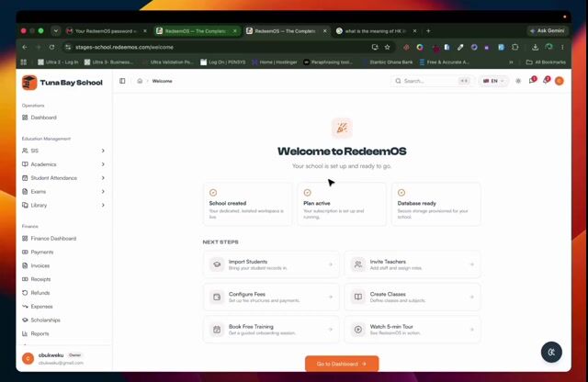Expand the SIS menu chevron
The width and height of the screenshot is (588, 382).
tap(103, 151)
